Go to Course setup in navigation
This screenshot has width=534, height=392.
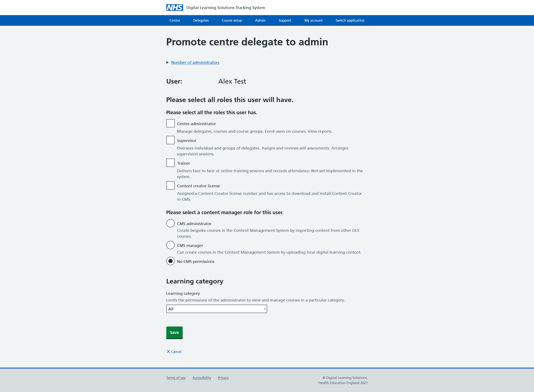232,20
